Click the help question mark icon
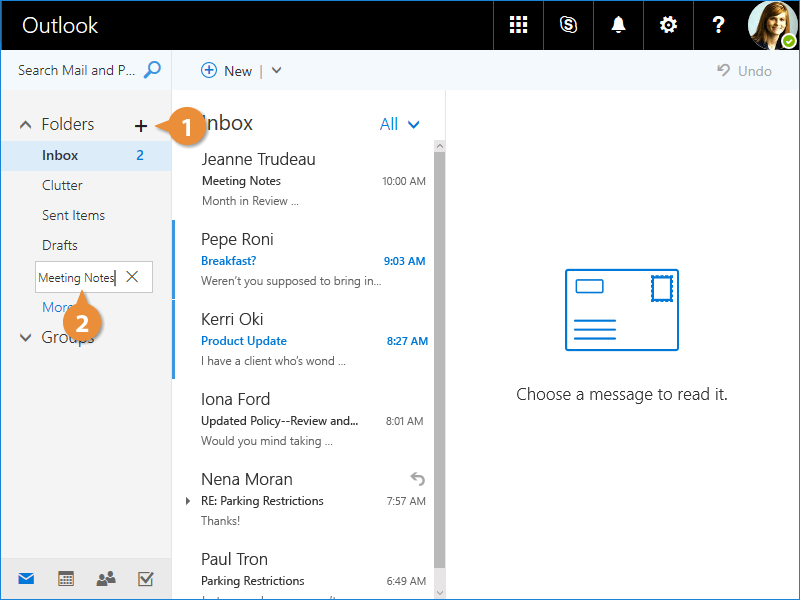The image size is (800, 600). tap(718, 25)
